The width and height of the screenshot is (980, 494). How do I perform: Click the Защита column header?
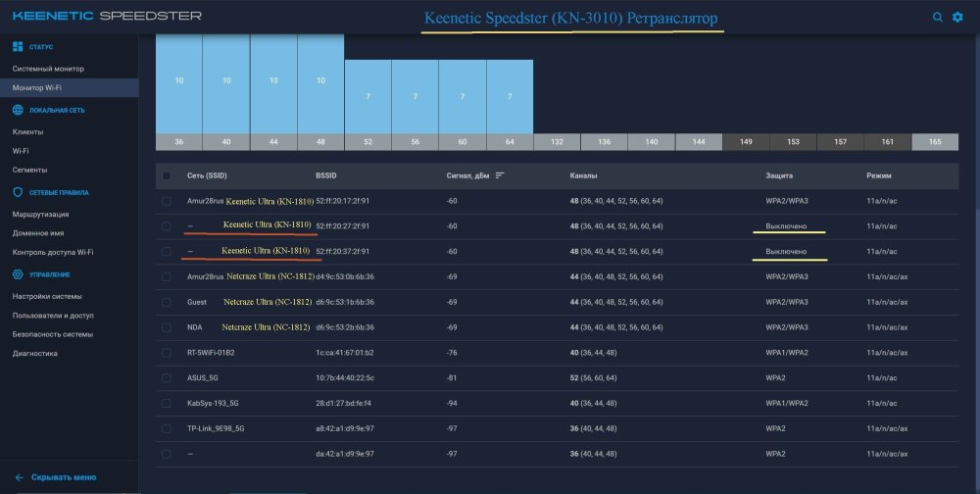[779, 175]
